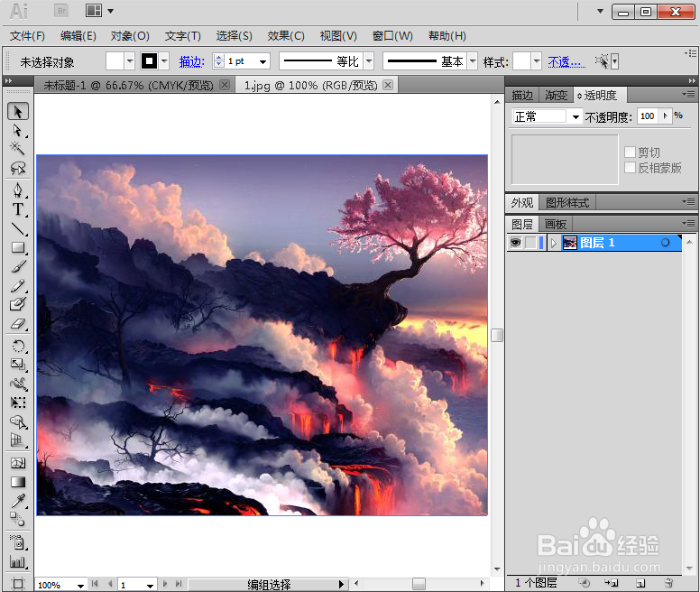Expand 图层 1 disclosure triangle
Viewport: 700px width, 592px height.
(x=554, y=243)
